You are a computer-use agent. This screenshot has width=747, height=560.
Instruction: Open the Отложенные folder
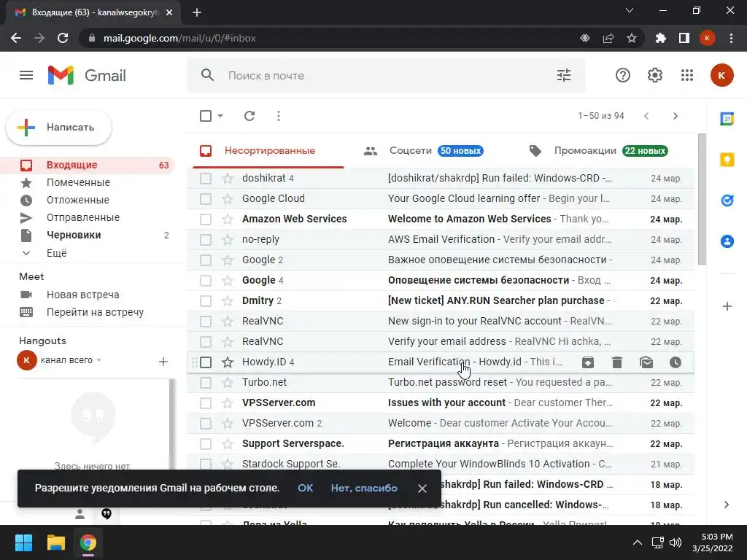click(x=77, y=200)
